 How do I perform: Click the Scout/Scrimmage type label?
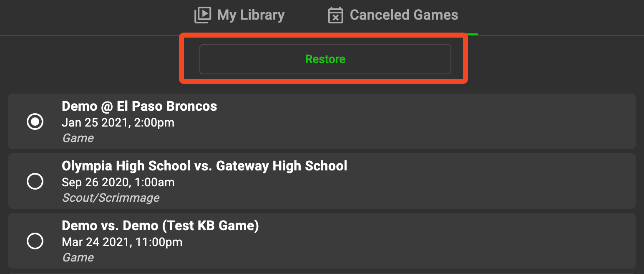click(111, 198)
